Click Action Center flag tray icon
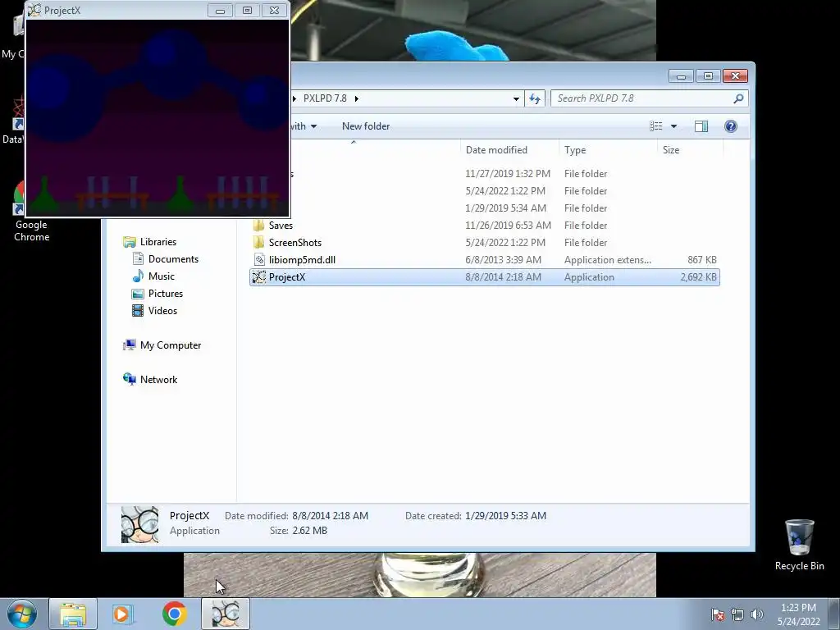Image resolution: width=840 pixels, height=630 pixels. [x=718, y=614]
